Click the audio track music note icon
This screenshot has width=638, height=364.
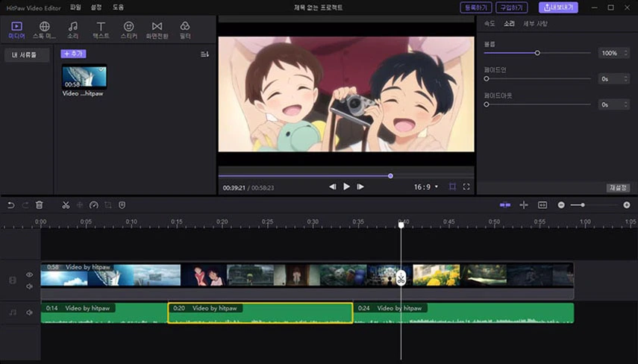click(13, 313)
